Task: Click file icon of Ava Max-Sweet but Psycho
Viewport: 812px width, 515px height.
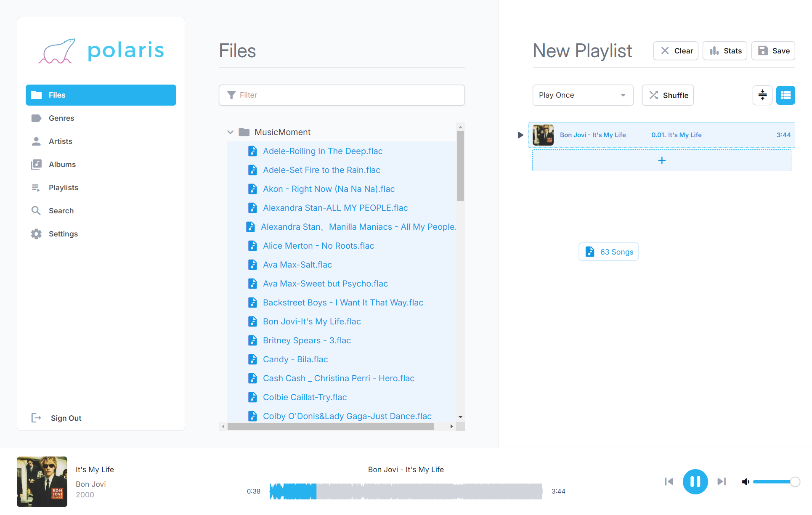Action: click(252, 284)
